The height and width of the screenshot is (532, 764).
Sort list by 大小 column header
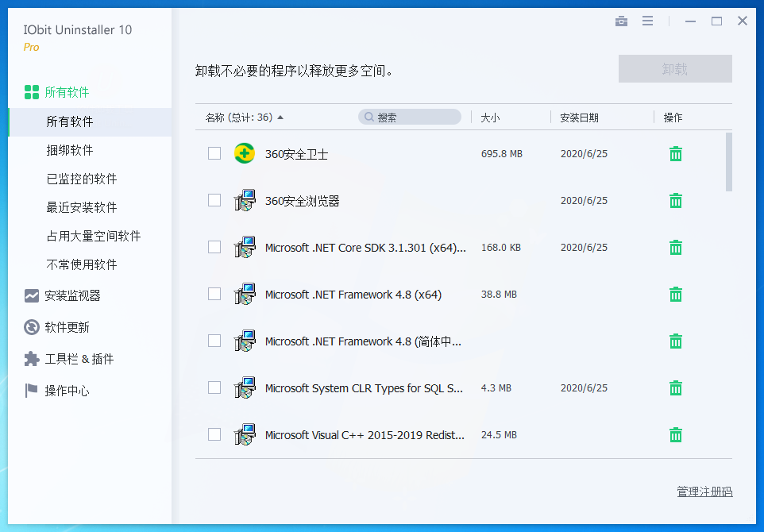490,118
